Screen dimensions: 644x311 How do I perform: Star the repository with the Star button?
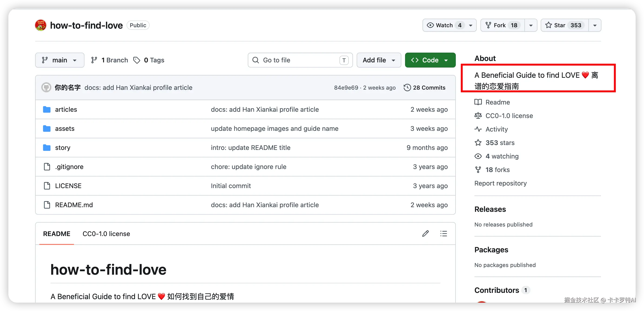(x=564, y=25)
